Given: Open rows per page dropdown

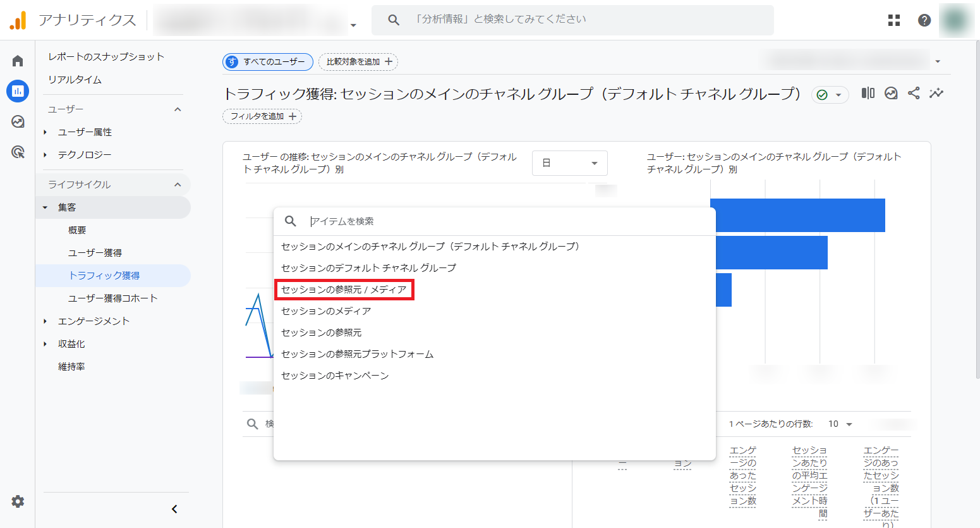Looking at the screenshot, I should [x=840, y=424].
